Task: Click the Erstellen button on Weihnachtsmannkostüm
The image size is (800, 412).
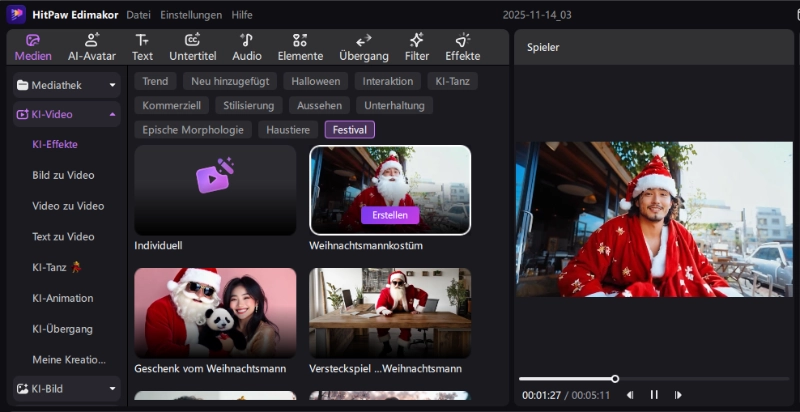Action: tap(390, 215)
